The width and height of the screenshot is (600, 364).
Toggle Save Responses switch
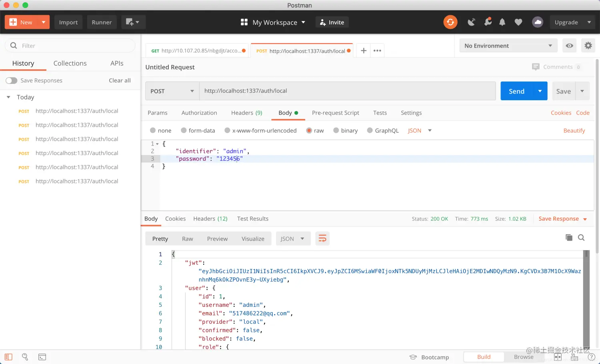[12, 80]
